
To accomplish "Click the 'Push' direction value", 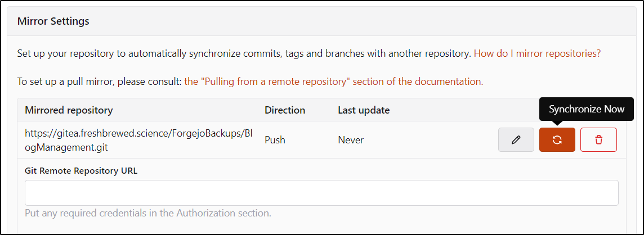I will (x=275, y=140).
